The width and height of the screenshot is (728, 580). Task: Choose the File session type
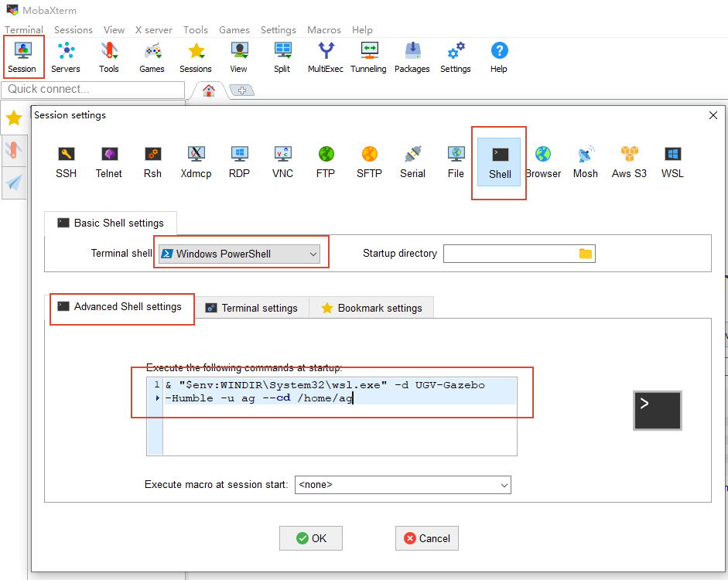click(456, 162)
